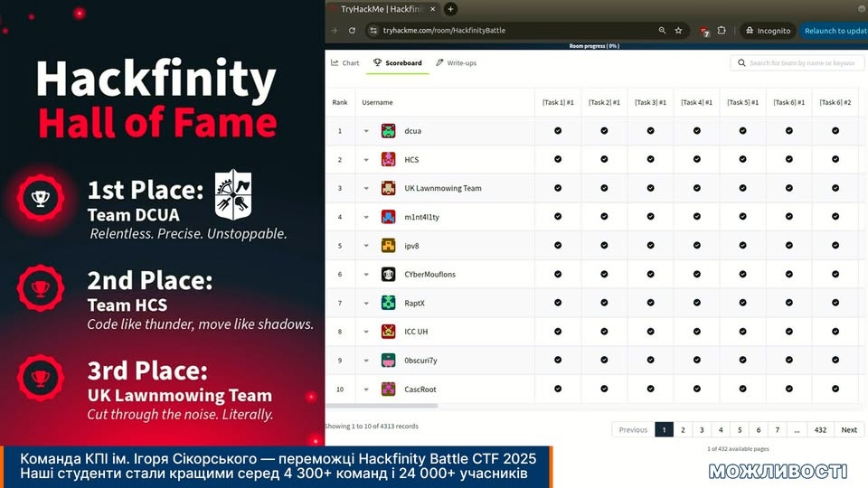Click the Room progress bar
The image size is (868, 488).
tap(594, 45)
